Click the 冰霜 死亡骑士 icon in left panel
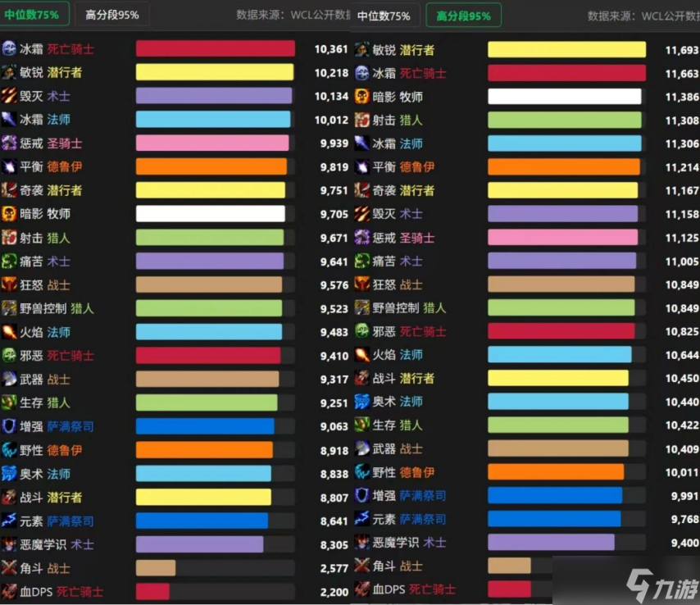This screenshot has height=605, width=700. click(9, 48)
